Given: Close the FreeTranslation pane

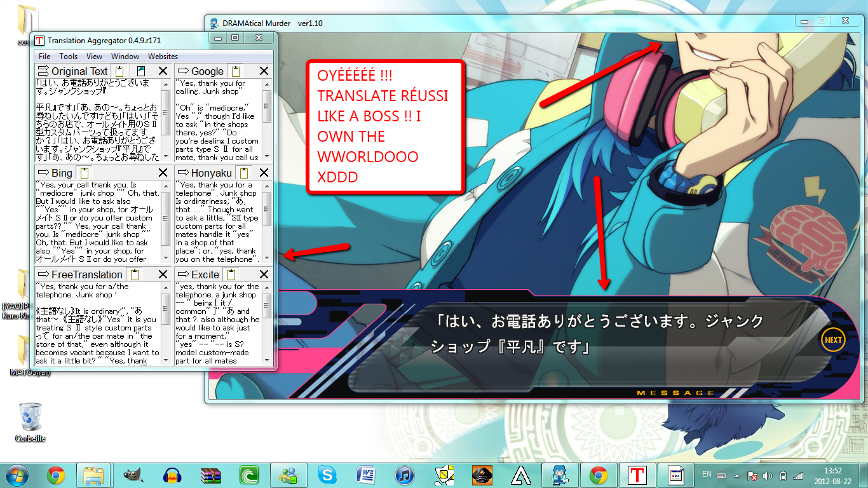Looking at the screenshot, I should pyautogui.click(x=163, y=274).
